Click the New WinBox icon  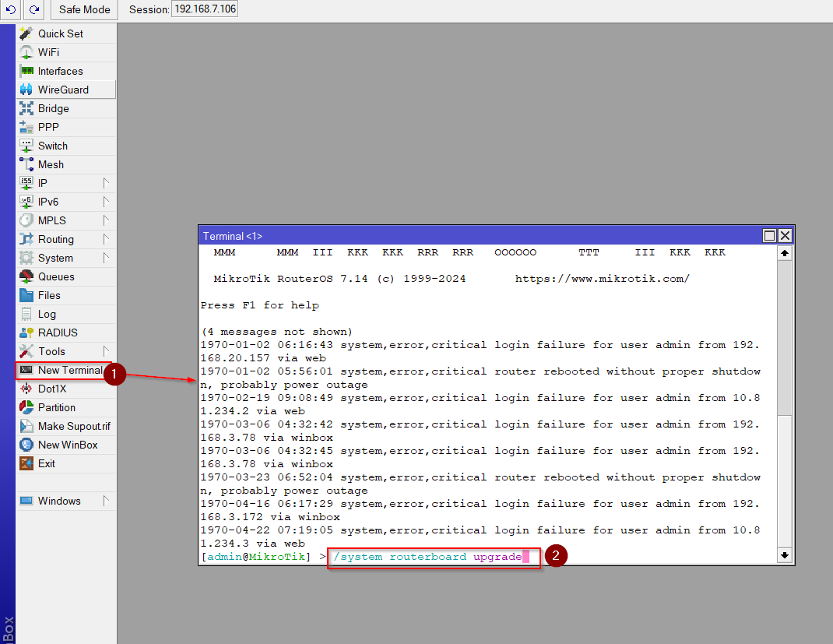(26, 445)
